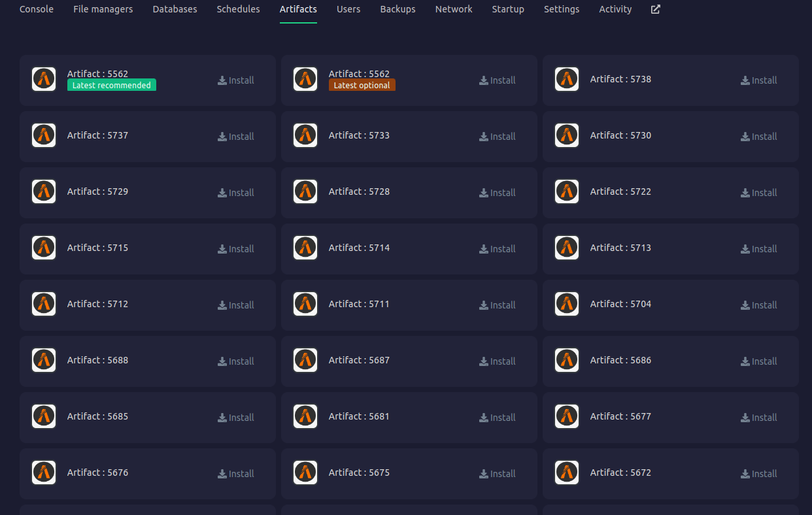Click the FiveM logo for Artifact 5686
The image size is (812, 515).
(x=567, y=360)
